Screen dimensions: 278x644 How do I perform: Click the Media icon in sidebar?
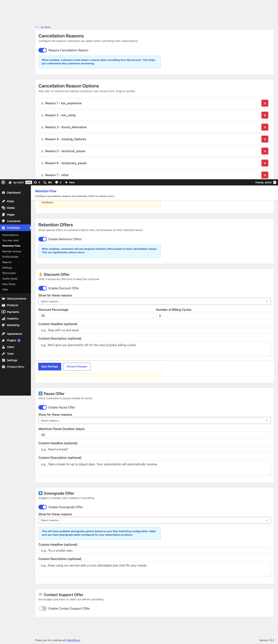[x=3, y=208]
